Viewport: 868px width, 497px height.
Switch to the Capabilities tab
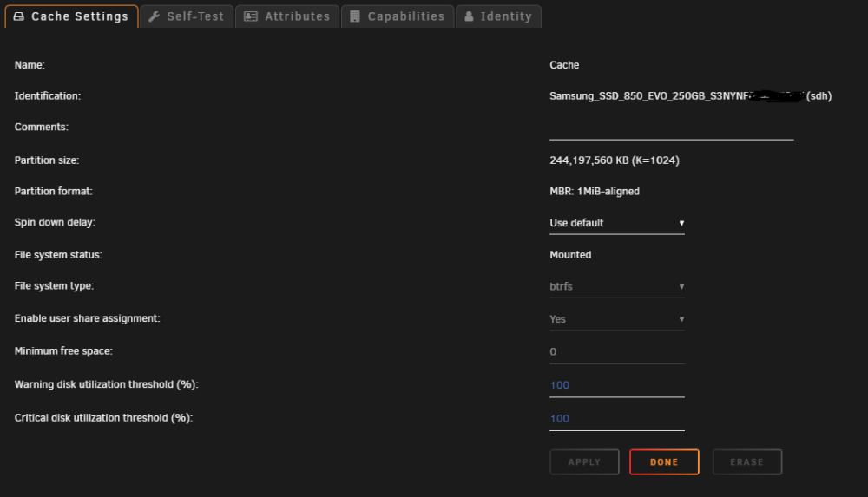(x=398, y=16)
